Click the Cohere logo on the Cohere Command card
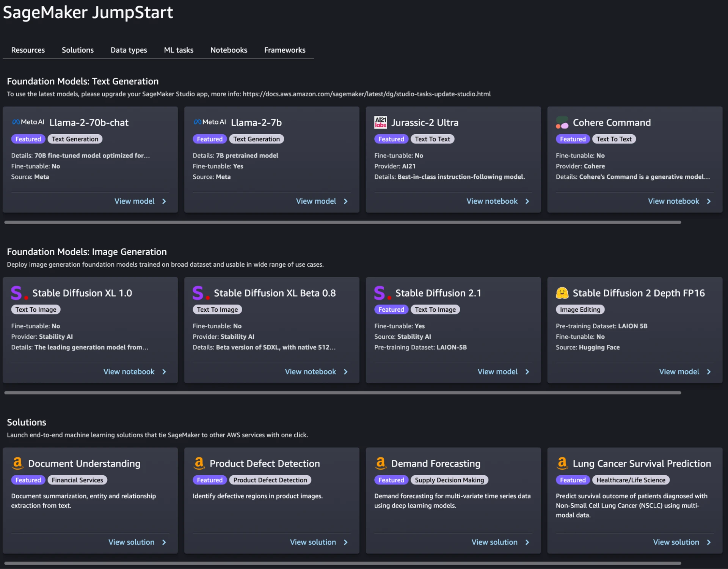 562,123
